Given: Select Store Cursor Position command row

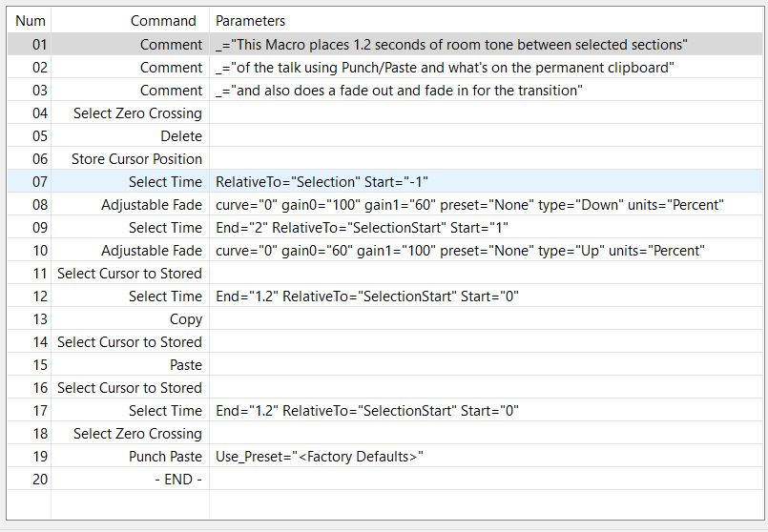Looking at the screenshot, I should tap(385, 159).
